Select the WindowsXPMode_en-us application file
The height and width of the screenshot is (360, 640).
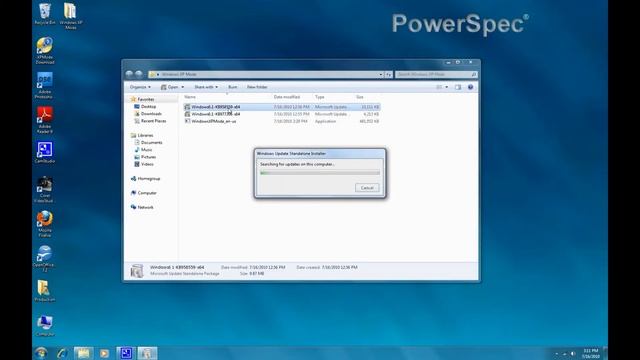[282, 122]
